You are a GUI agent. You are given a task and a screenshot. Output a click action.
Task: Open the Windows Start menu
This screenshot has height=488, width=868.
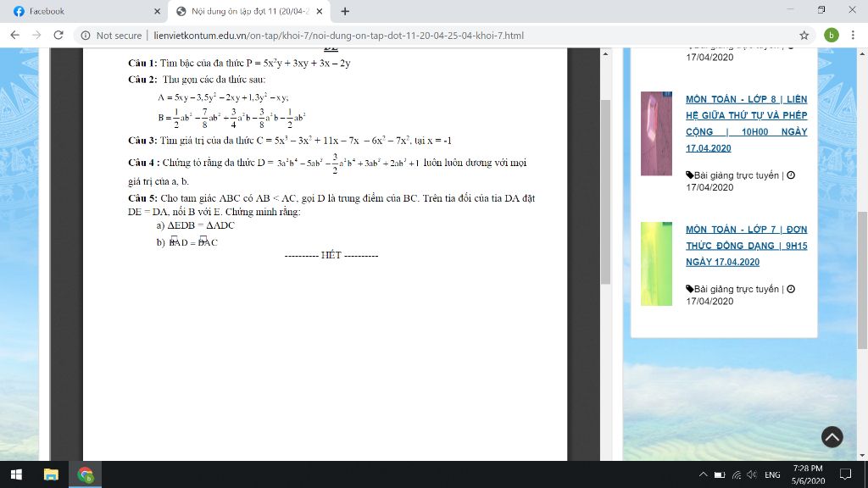pos(17,474)
